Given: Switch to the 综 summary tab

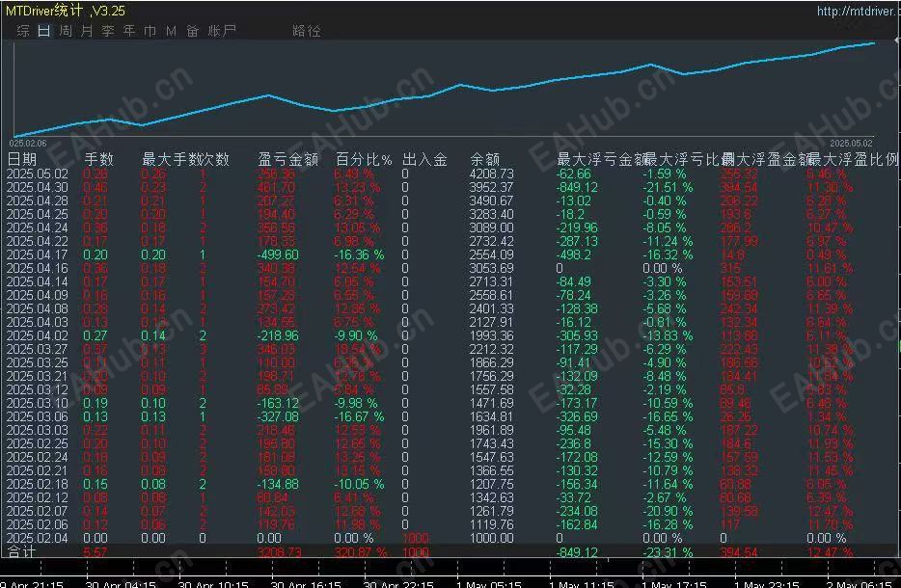Looking at the screenshot, I should tap(23, 31).
